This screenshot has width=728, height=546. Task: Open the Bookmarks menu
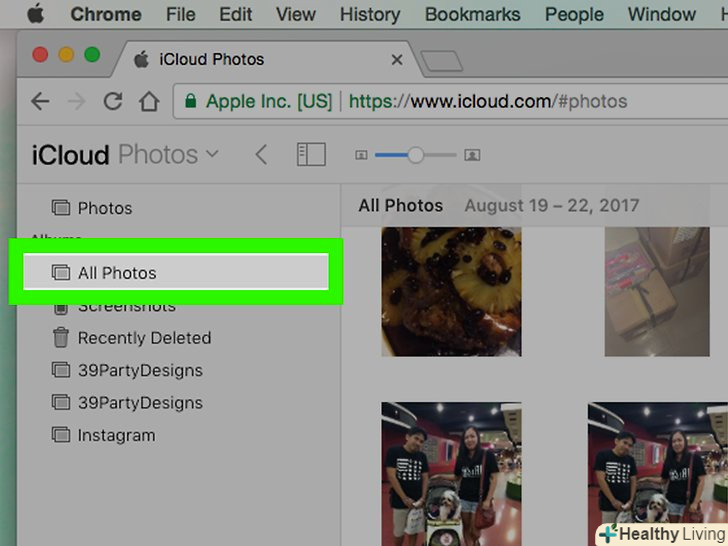pos(472,15)
